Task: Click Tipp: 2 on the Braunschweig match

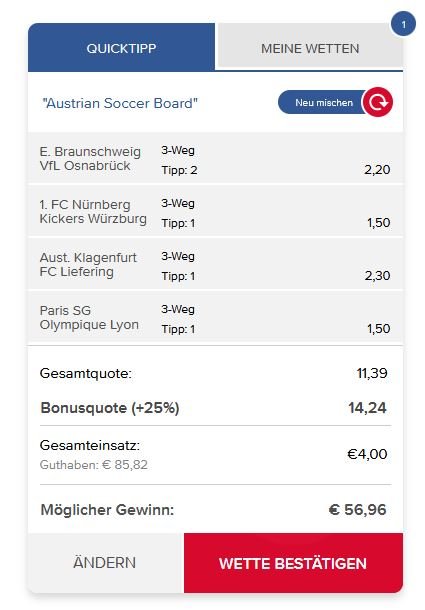Action: 179,170
